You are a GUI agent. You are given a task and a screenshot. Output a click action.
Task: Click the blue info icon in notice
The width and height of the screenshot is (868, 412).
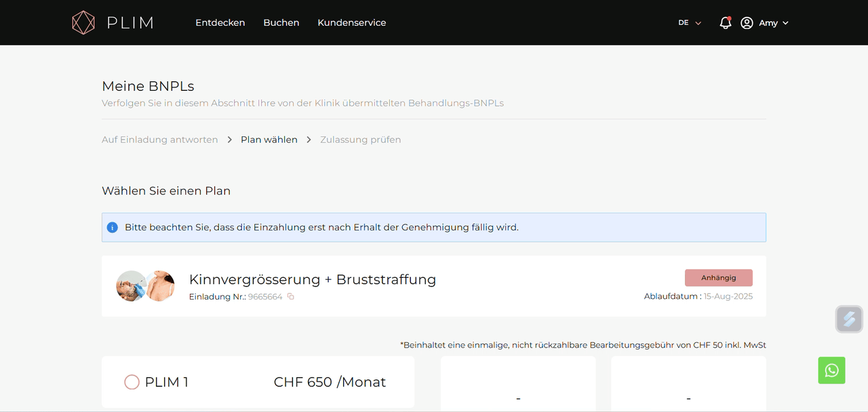113,228
